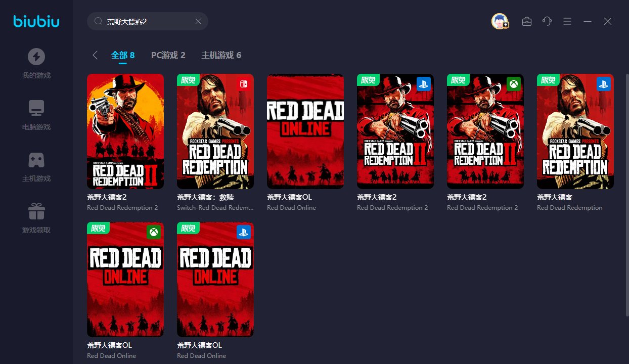Click the search field containing 荒野大镖客2

(147, 21)
